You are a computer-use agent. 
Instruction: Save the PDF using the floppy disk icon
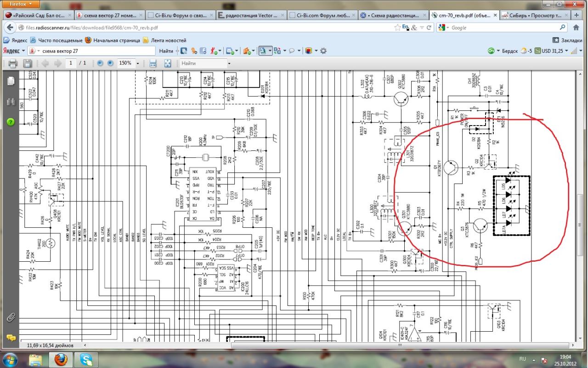pyautogui.click(x=28, y=63)
